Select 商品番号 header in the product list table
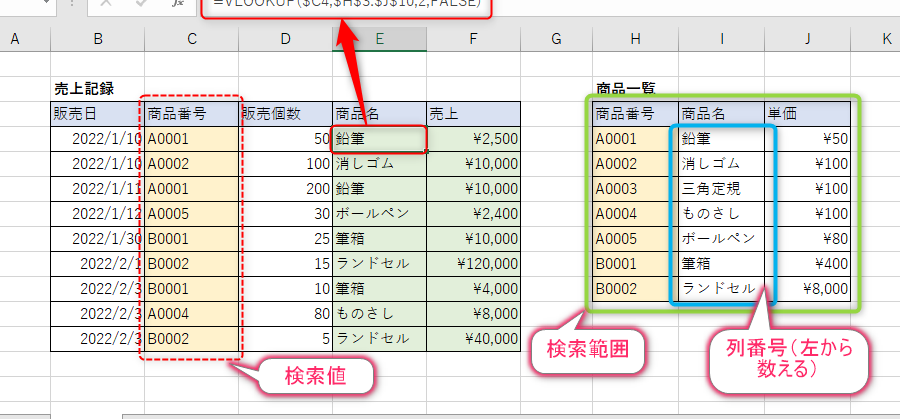The height and width of the screenshot is (419, 900). 635,114
